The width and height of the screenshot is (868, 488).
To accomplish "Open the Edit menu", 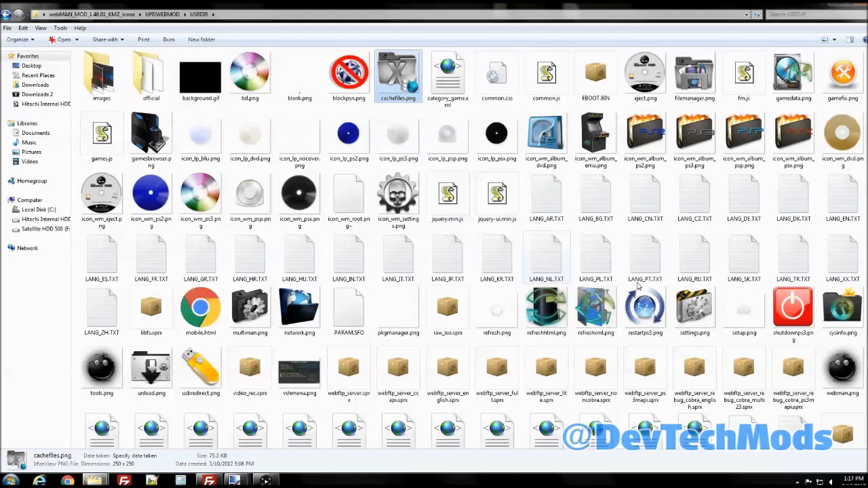I will pos(23,28).
